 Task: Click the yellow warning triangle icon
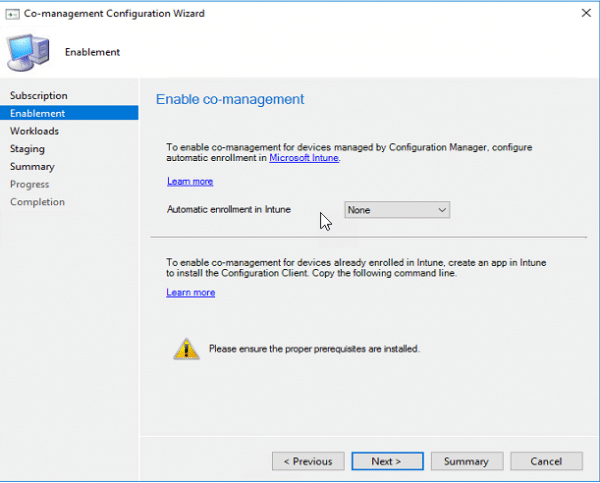point(186,348)
